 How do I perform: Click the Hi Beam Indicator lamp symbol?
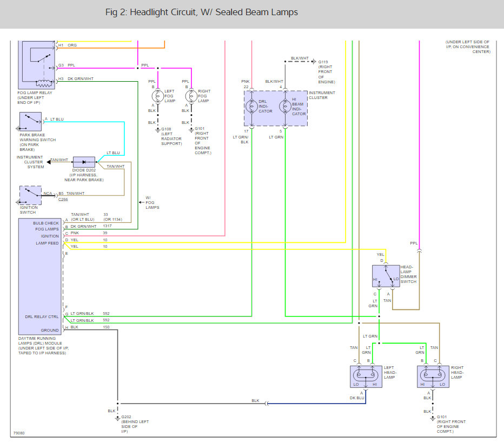click(x=285, y=106)
